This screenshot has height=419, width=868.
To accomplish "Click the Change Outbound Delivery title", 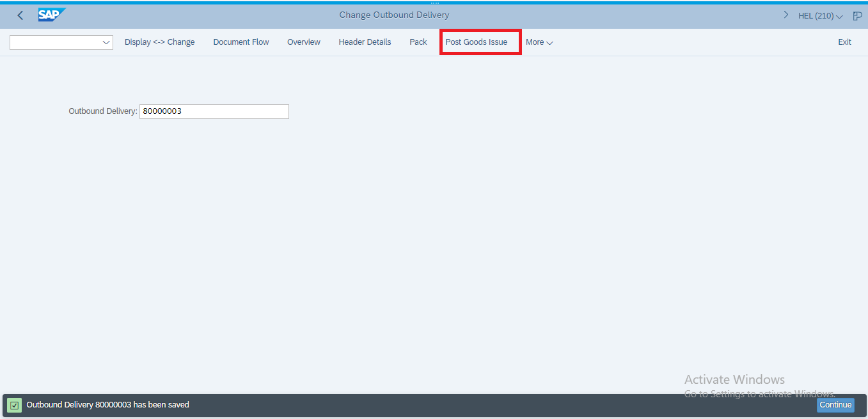I will (394, 14).
